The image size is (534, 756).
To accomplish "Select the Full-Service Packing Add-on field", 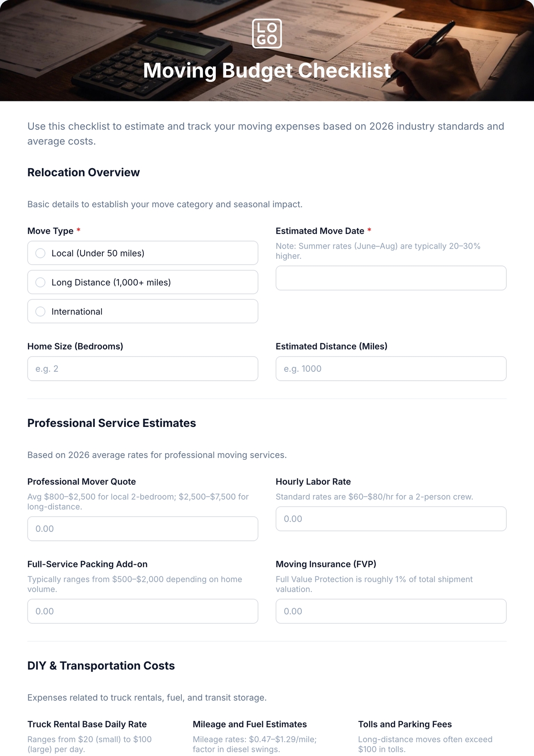I will (143, 611).
